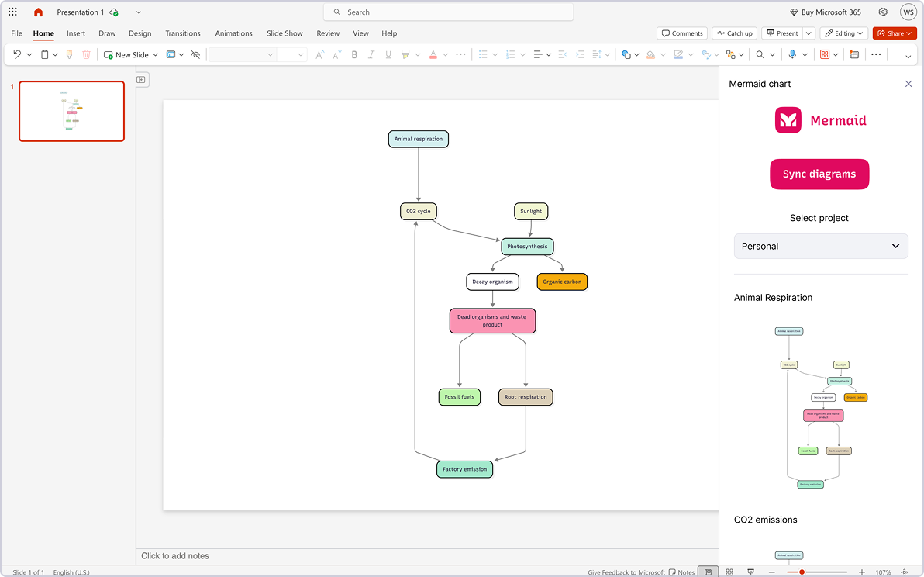Click the bulleted list icon

[x=483, y=54]
